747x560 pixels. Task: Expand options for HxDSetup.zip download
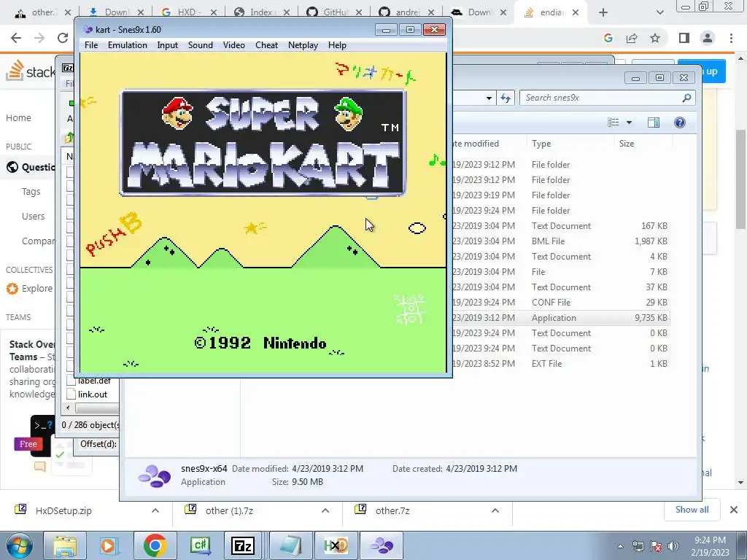coord(155,510)
